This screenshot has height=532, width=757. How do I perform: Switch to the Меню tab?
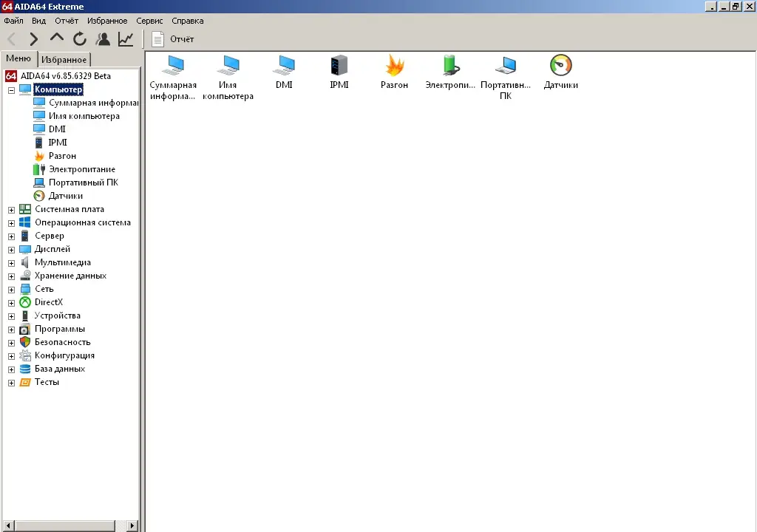[18, 58]
